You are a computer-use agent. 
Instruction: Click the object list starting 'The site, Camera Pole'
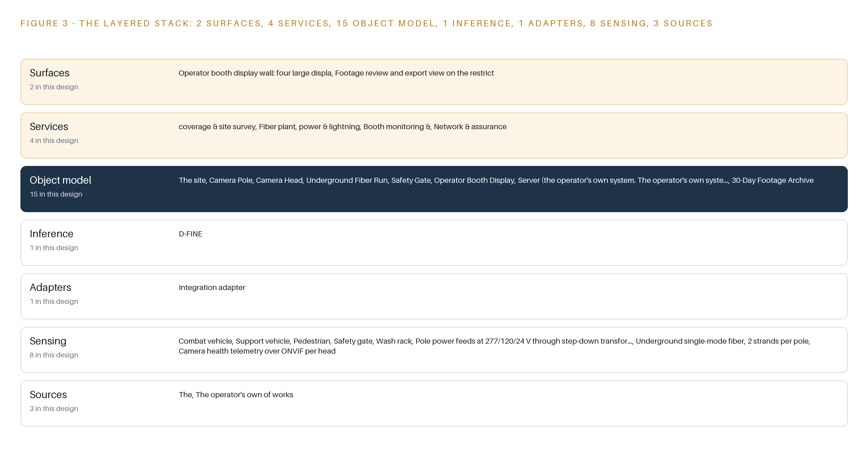coord(496,180)
